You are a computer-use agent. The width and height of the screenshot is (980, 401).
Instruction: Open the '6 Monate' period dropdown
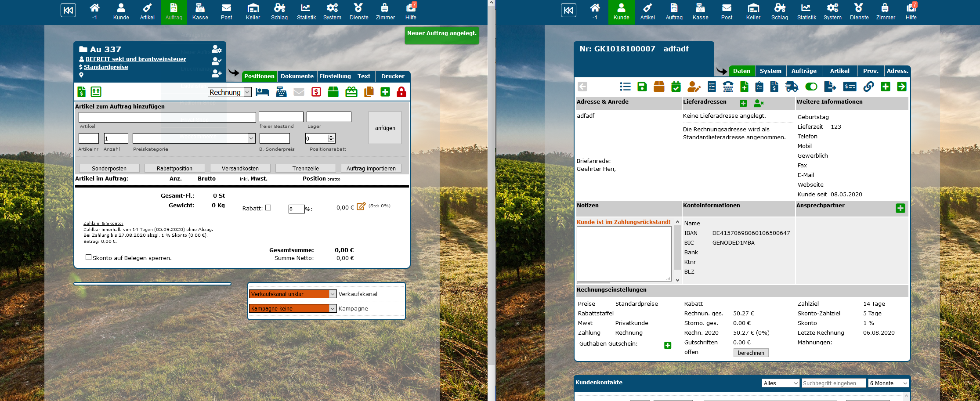(x=888, y=383)
